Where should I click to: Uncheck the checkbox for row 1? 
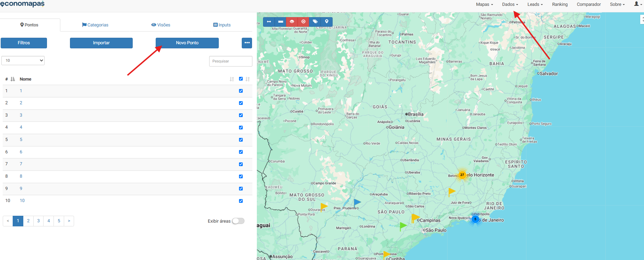pos(241,91)
